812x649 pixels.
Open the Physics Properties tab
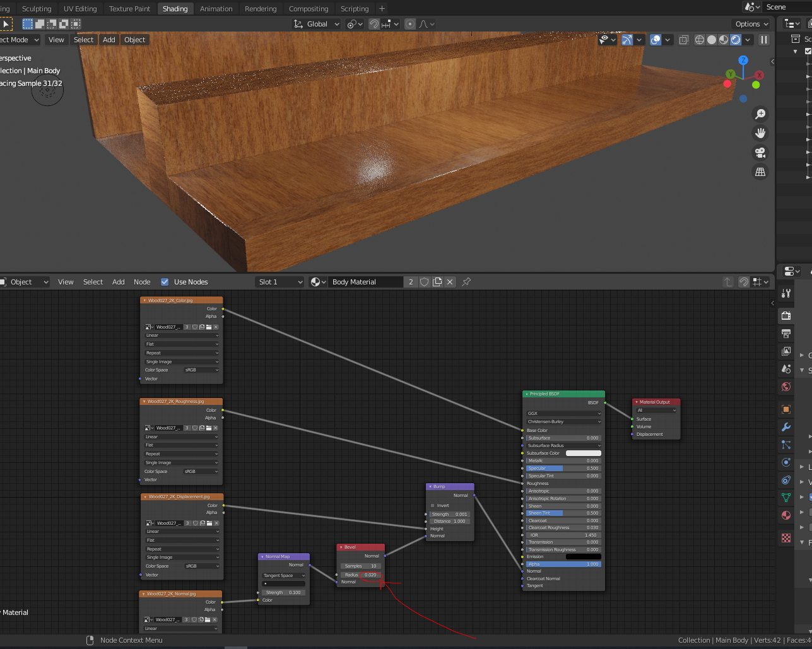786,462
